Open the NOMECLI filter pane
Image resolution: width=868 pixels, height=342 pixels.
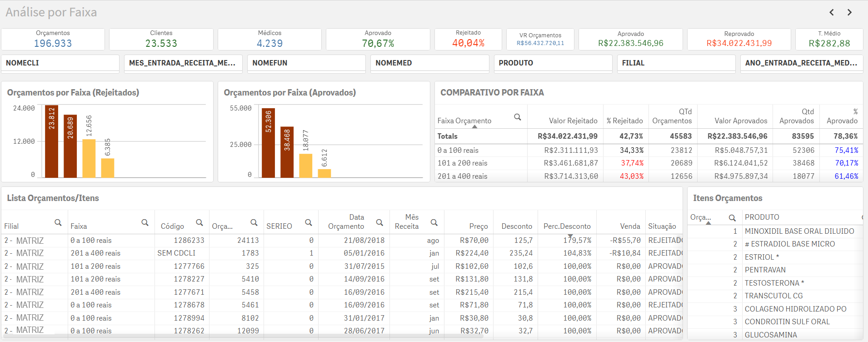(60, 63)
